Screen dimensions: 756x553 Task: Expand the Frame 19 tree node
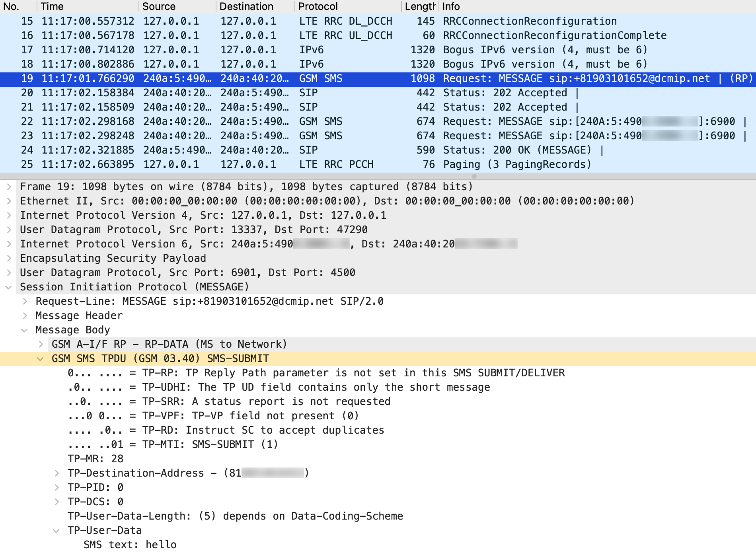pos(9,187)
